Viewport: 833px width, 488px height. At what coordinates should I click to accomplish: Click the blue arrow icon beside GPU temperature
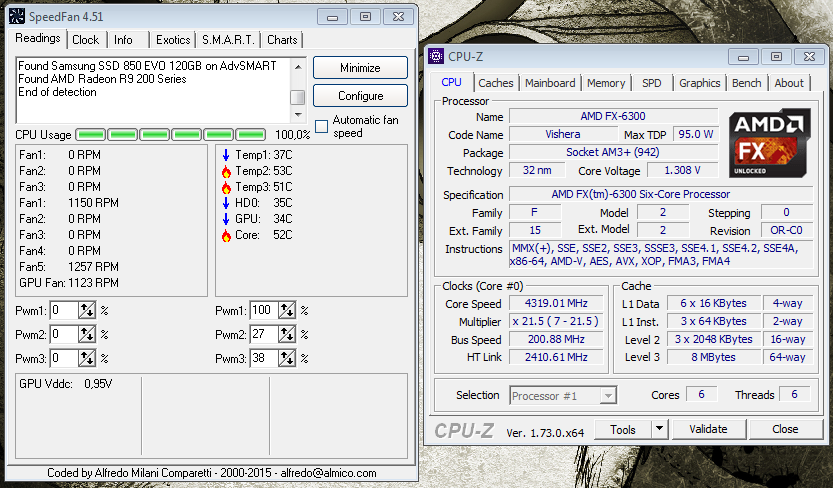[x=226, y=219]
